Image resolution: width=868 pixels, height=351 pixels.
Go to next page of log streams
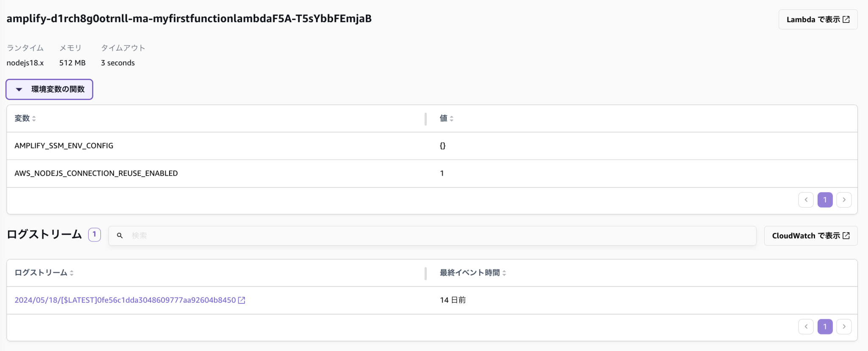(x=844, y=327)
